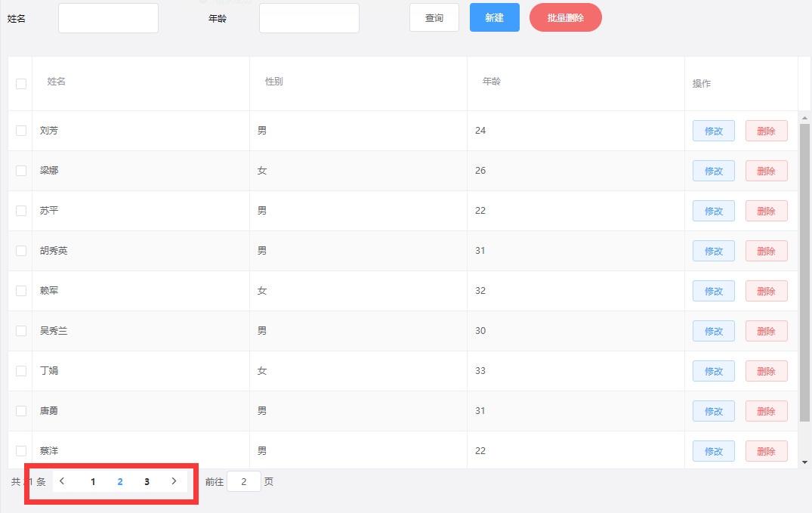Click the 批量删除 batch delete button
This screenshot has width=812, height=513.
pos(566,17)
